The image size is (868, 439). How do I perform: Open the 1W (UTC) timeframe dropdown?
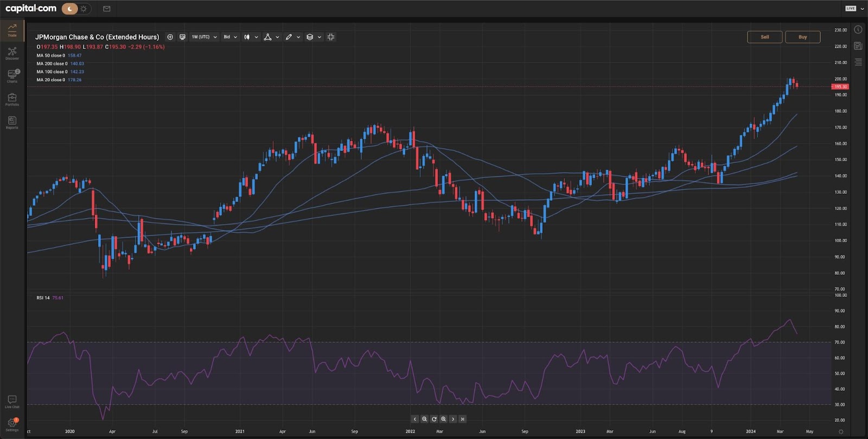(x=204, y=37)
